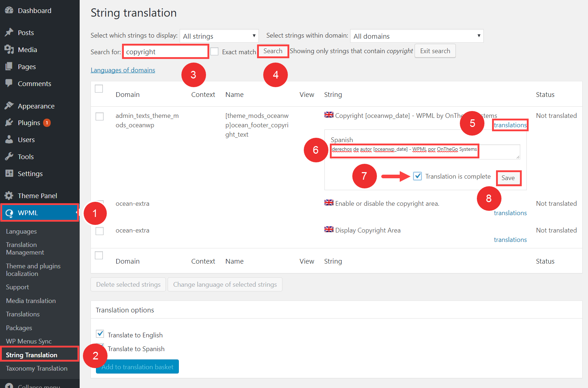The height and width of the screenshot is (388, 588).
Task: Toggle the Exact match checkbox
Action: (214, 51)
